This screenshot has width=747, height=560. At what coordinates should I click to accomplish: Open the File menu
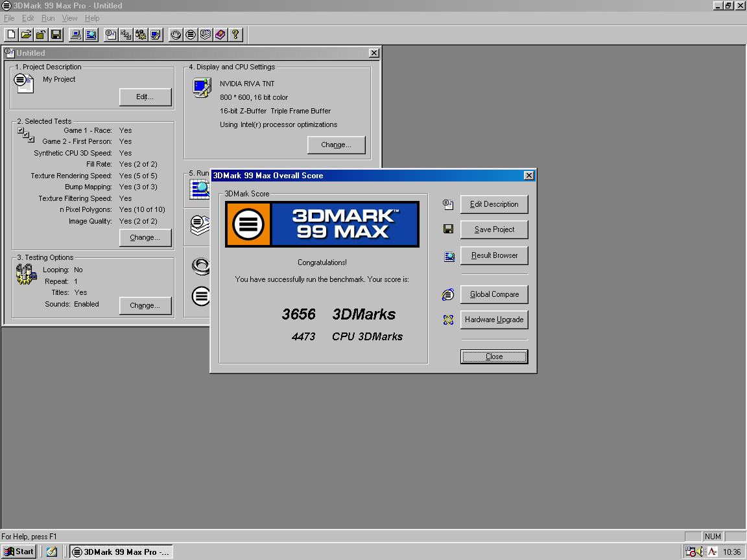[9, 18]
